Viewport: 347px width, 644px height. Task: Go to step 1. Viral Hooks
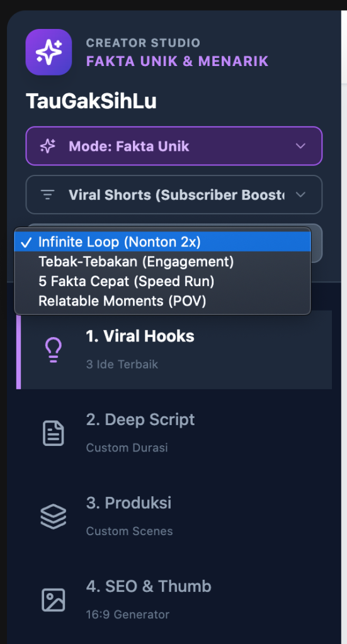click(x=174, y=350)
